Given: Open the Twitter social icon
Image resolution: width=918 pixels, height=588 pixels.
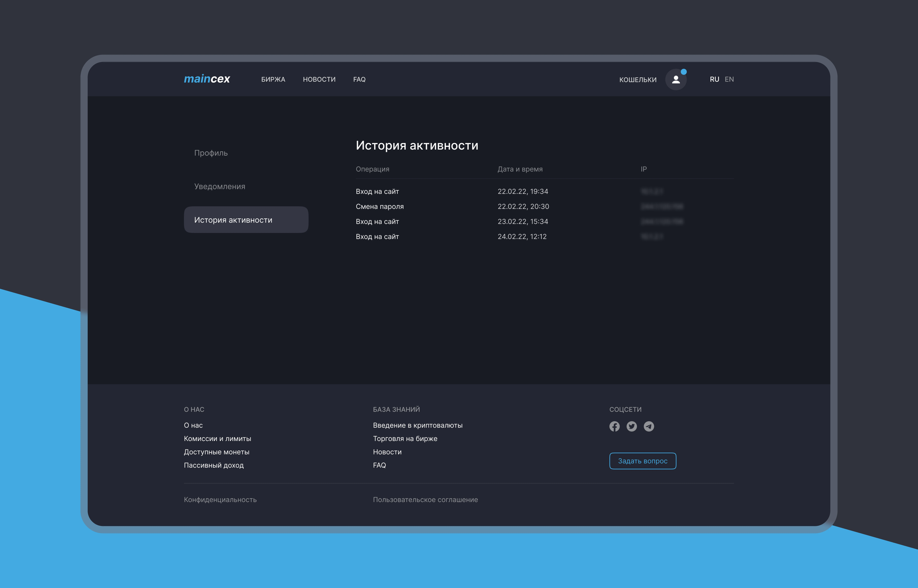Looking at the screenshot, I should coord(632,426).
